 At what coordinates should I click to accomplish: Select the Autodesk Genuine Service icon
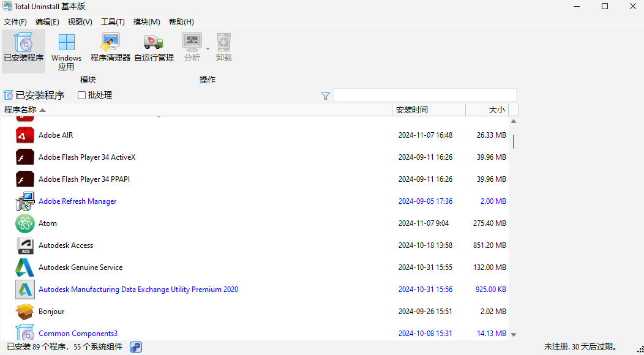24,267
